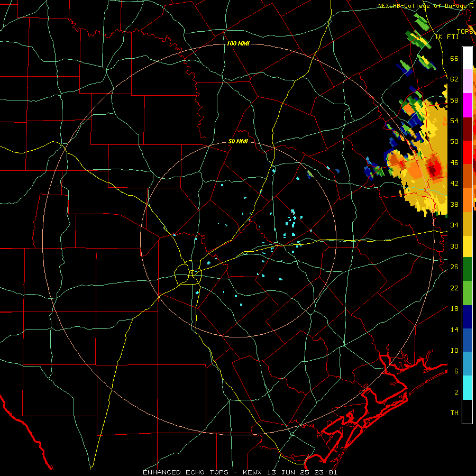
Task: Click the 2 legend value
Action: coord(456,392)
